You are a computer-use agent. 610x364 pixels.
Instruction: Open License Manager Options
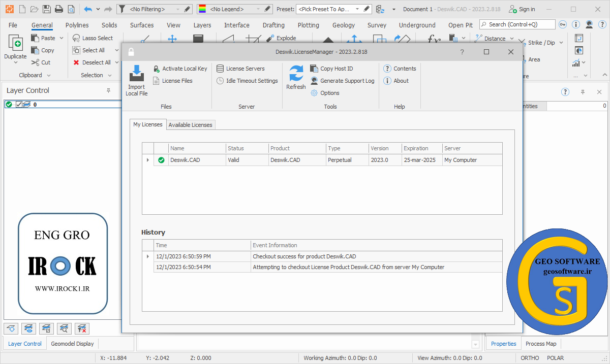325,93
